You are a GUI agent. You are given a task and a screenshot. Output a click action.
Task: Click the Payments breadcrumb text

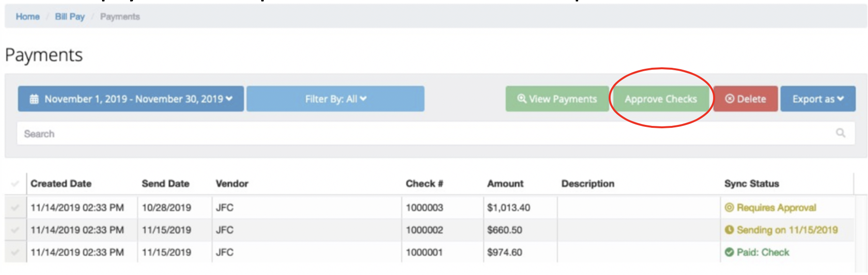[x=120, y=16]
